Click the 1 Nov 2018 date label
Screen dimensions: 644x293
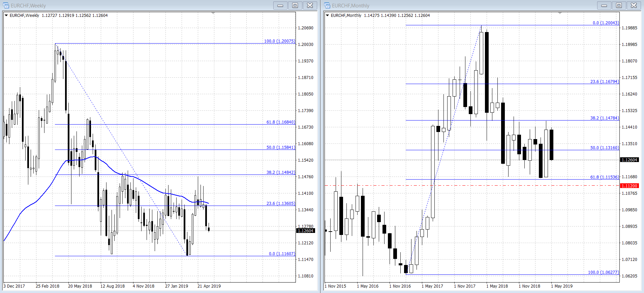click(x=529, y=286)
